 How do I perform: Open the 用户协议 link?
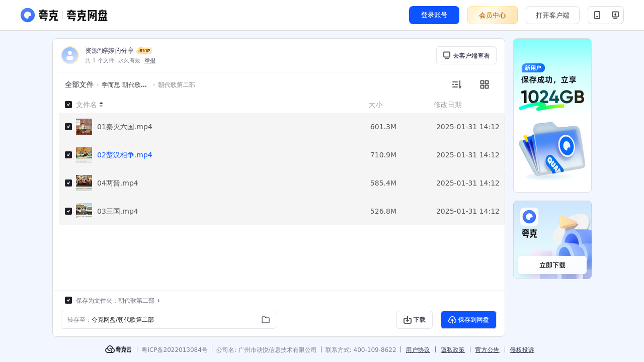pos(418,349)
